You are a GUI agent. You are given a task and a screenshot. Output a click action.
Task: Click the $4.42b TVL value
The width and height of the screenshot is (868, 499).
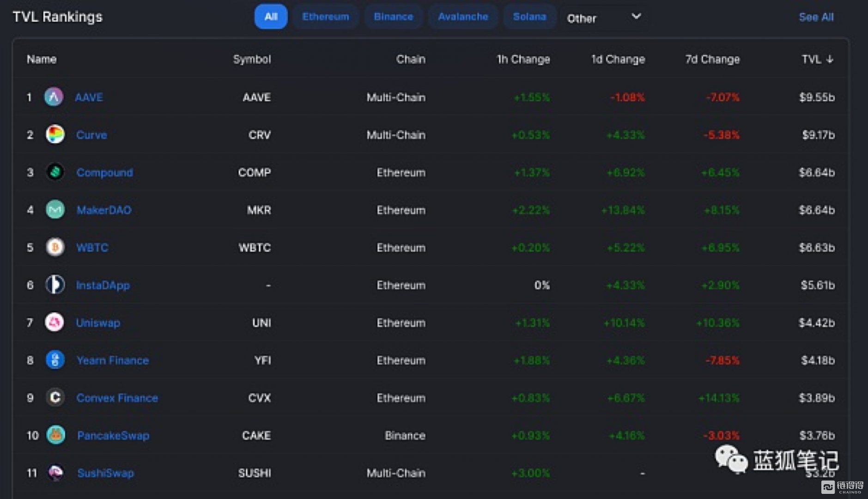(817, 323)
